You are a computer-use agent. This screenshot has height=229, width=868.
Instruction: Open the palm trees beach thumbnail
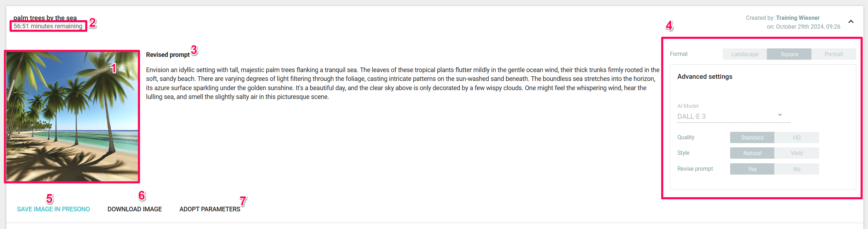tap(72, 117)
